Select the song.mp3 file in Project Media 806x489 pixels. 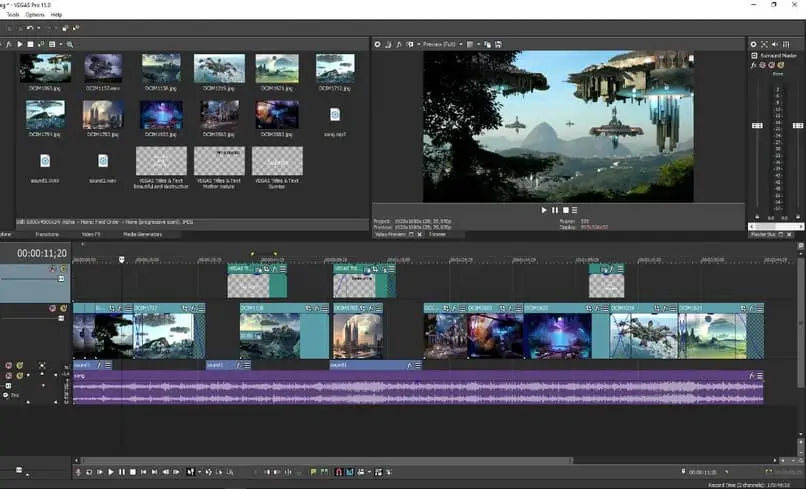click(x=335, y=121)
